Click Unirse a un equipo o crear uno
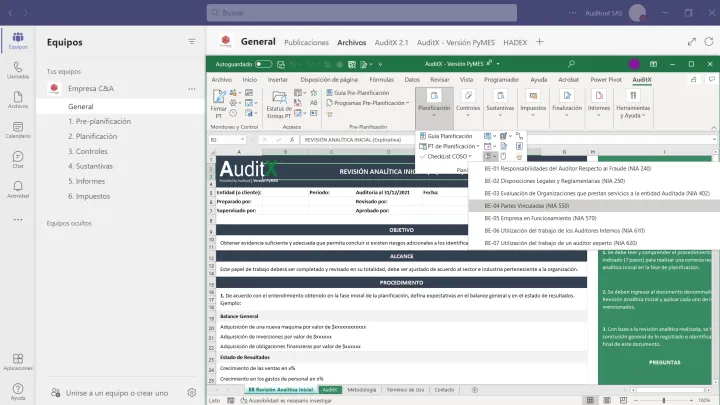720x405 pixels. (117, 393)
